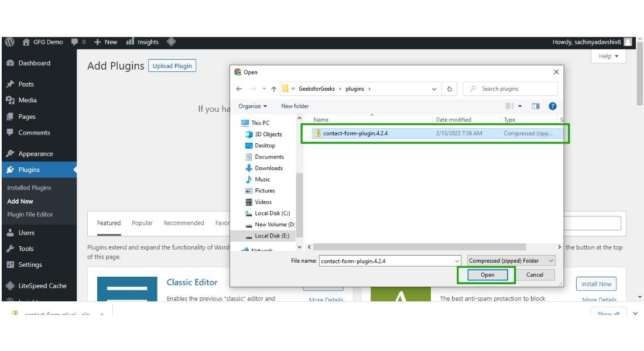Open Insights in admin bar
The width and height of the screenshot is (644, 351).
(142, 42)
